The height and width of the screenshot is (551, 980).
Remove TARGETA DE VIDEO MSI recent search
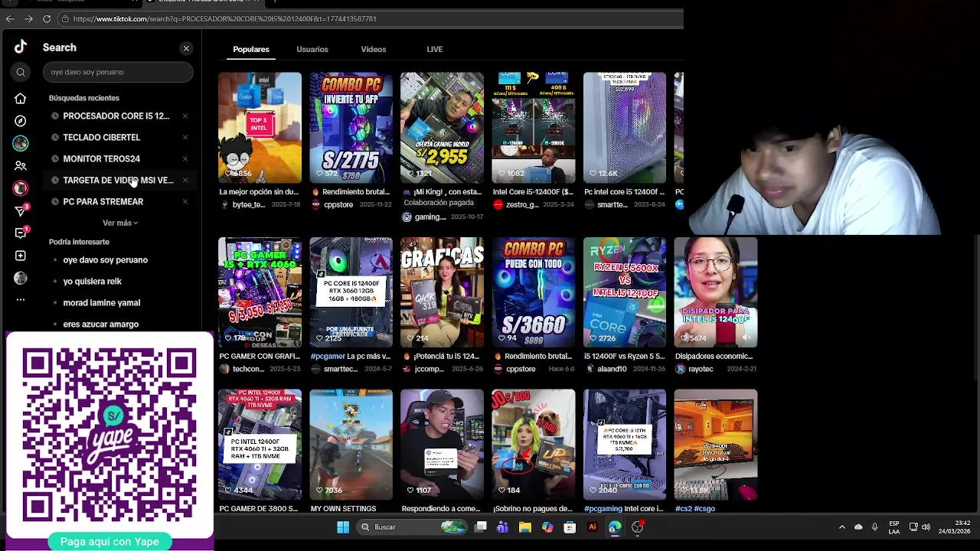point(185,181)
